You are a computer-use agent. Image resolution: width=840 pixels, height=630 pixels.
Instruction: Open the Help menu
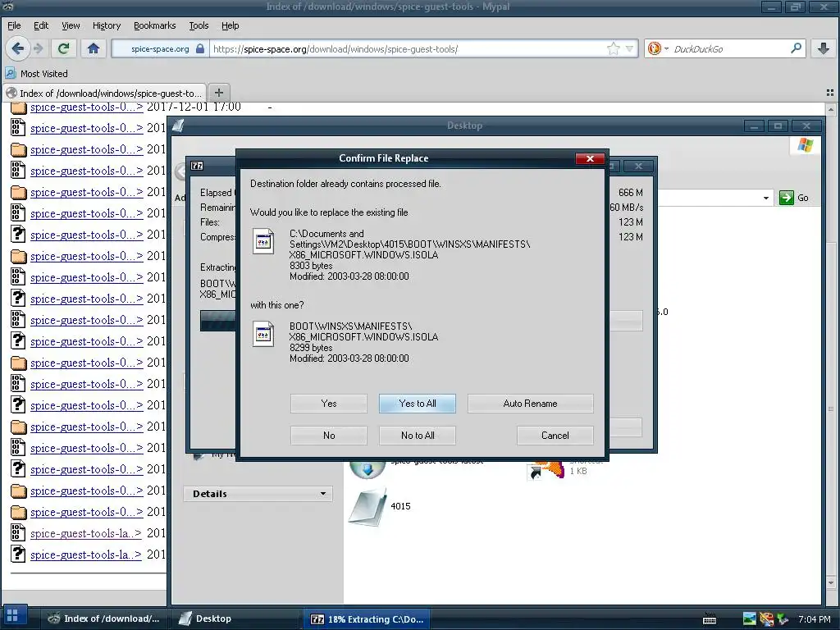pos(230,25)
